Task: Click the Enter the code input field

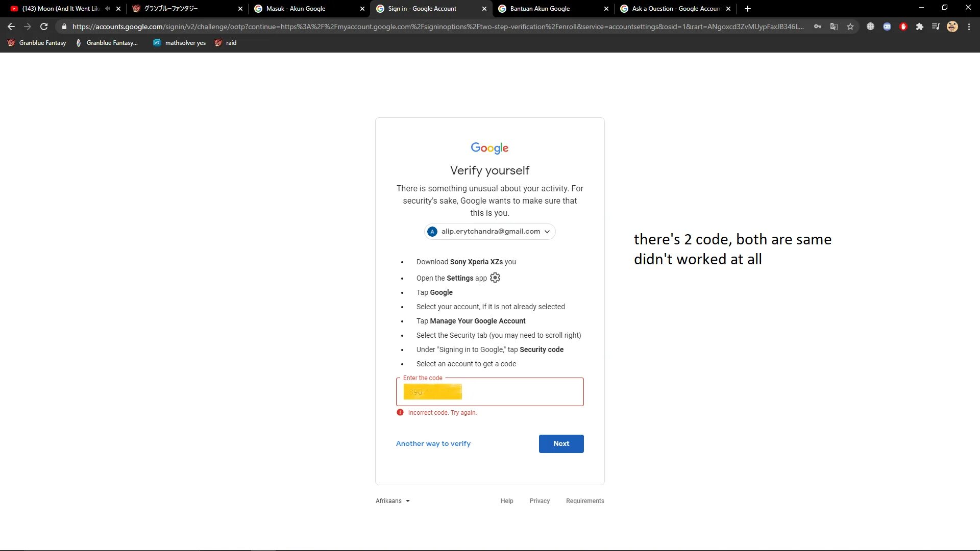Action: 490,391
